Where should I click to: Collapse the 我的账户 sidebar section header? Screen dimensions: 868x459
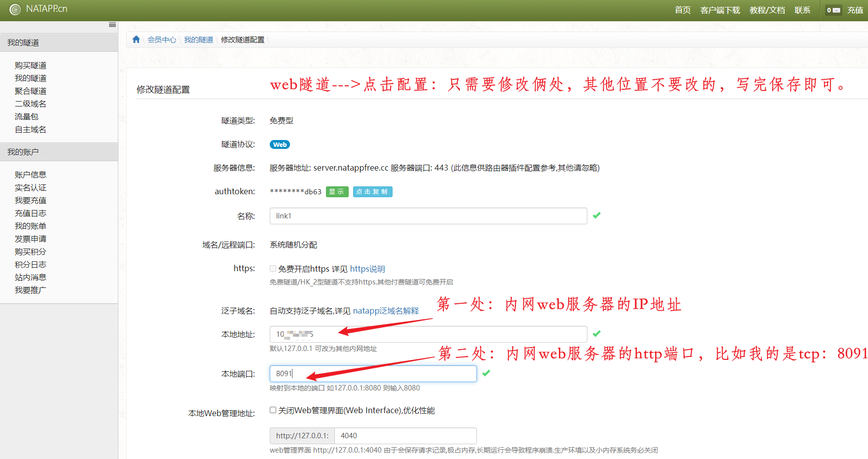59,152
